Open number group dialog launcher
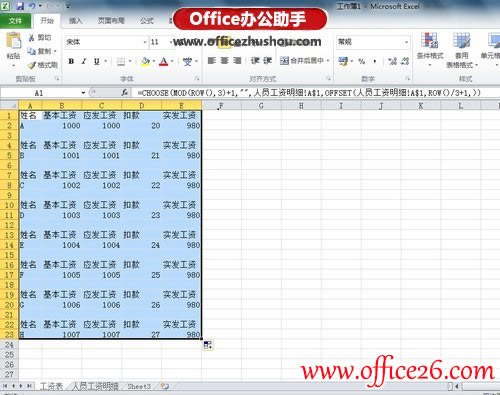 click(x=408, y=79)
